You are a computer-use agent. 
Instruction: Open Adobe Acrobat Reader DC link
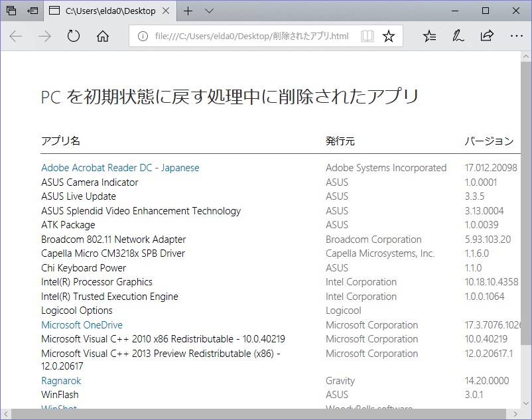point(120,168)
